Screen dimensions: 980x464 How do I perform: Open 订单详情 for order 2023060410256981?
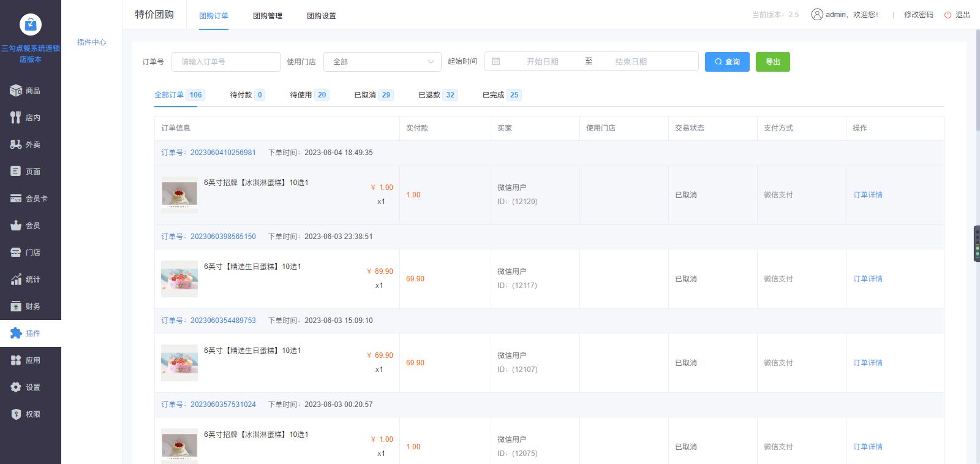coord(868,195)
